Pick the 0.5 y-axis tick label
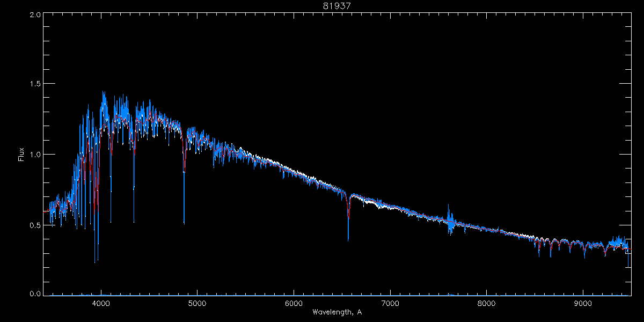Screen dimensions: 644x322 coord(35,225)
